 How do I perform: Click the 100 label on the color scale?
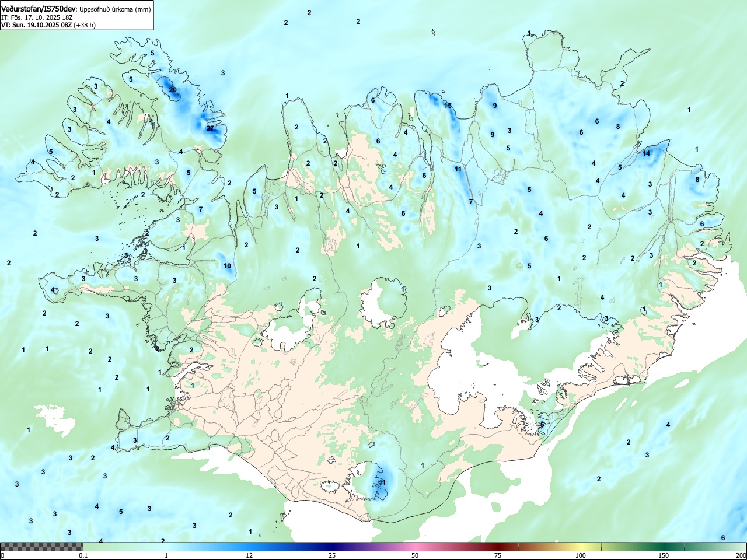(581, 555)
